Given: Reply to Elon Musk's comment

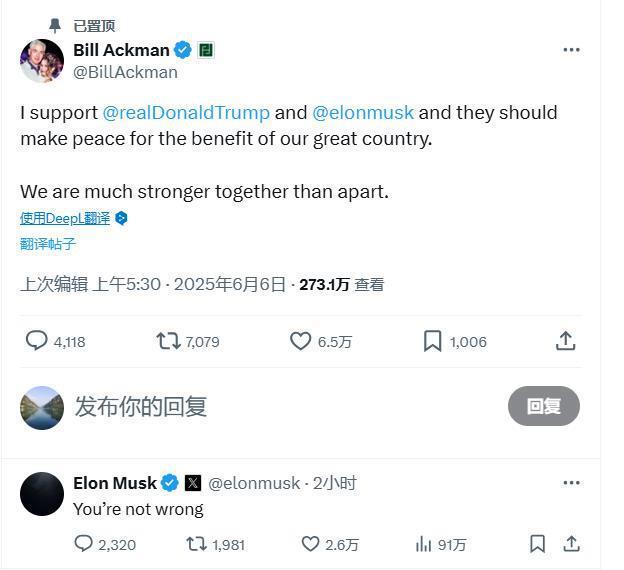Looking at the screenshot, I should click(x=84, y=544).
